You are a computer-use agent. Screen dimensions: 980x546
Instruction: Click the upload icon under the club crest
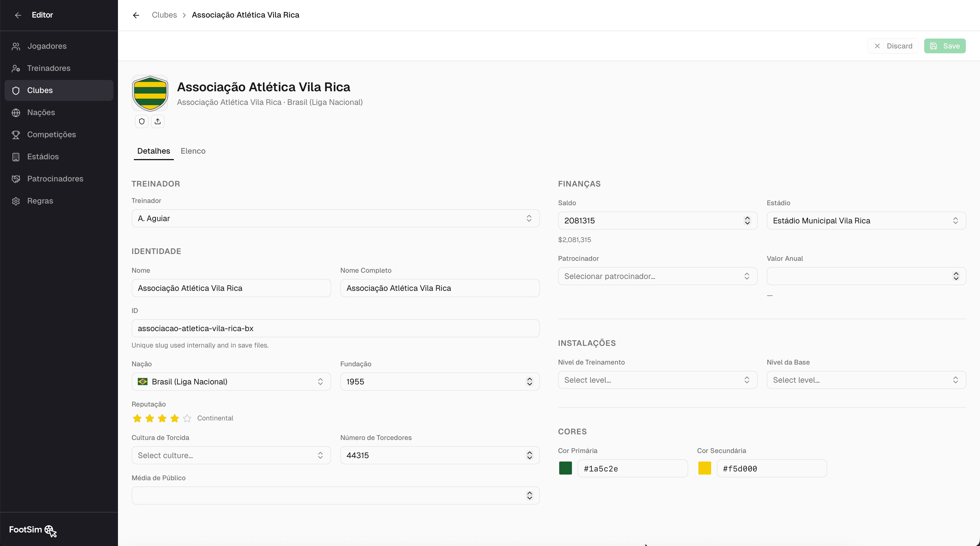click(157, 121)
